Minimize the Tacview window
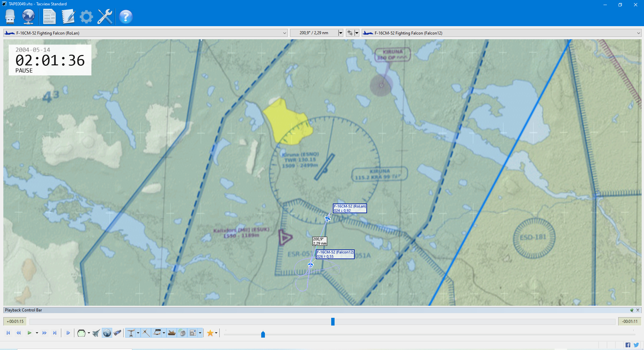This screenshot has width=644, height=350. tap(605, 4)
